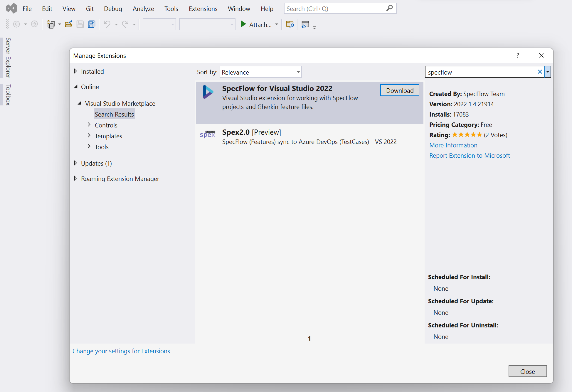Open the Extensions menu
The width and height of the screenshot is (572, 392).
[x=203, y=9]
